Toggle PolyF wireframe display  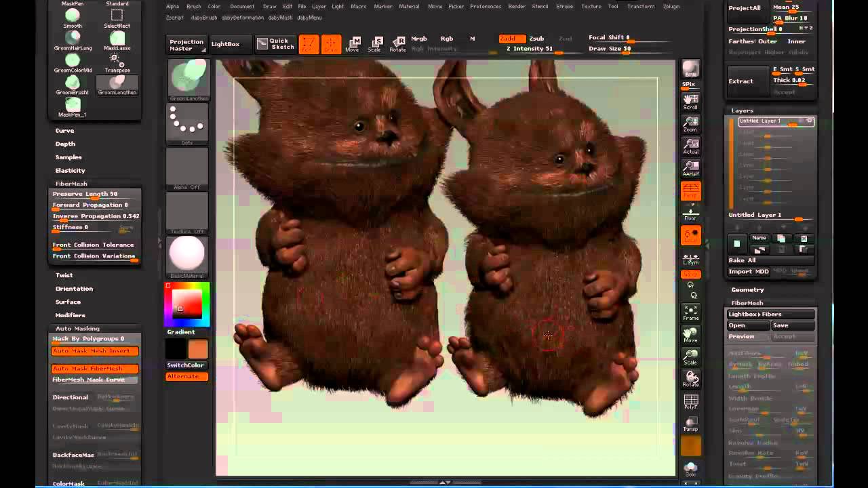(x=690, y=402)
